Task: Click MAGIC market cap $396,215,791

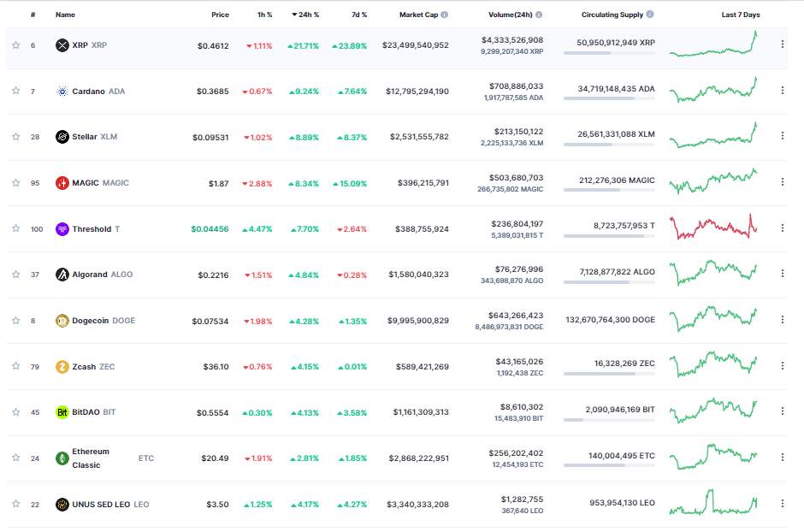Action: click(x=423, y=183)
